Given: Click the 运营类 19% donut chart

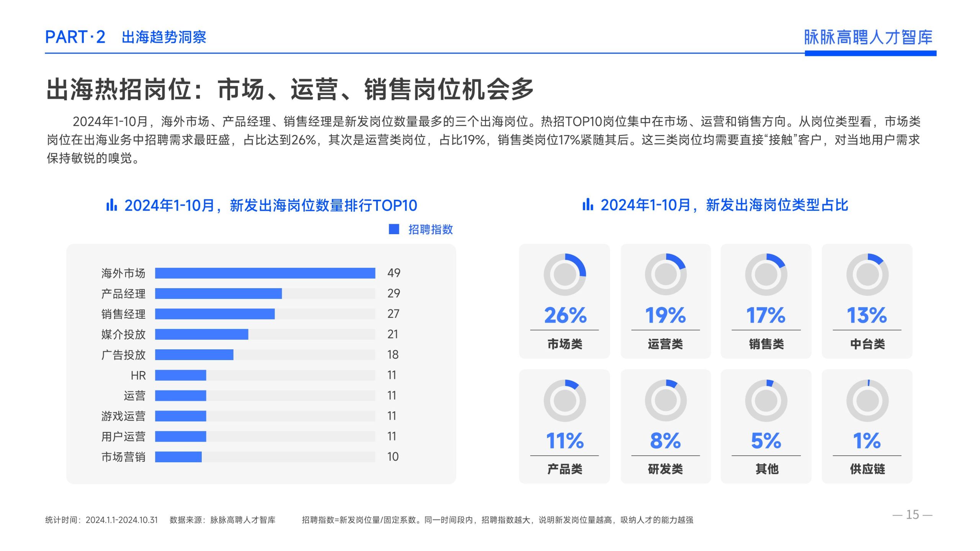Looking at the screenshot, I should point(665,274).
